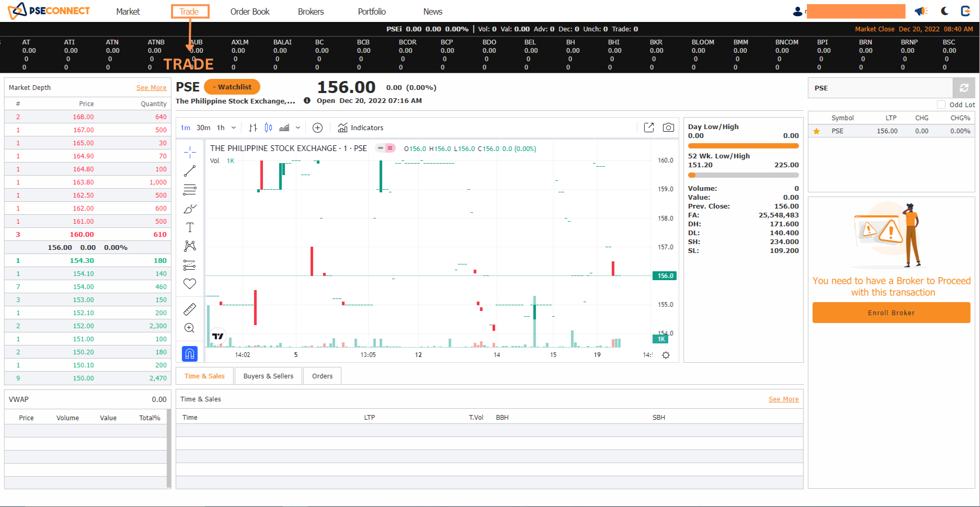Image resolution: width=980 pixels, height=507 pixels.
Task: Select the measure ruler tool
Action: [x=189, y=309]
